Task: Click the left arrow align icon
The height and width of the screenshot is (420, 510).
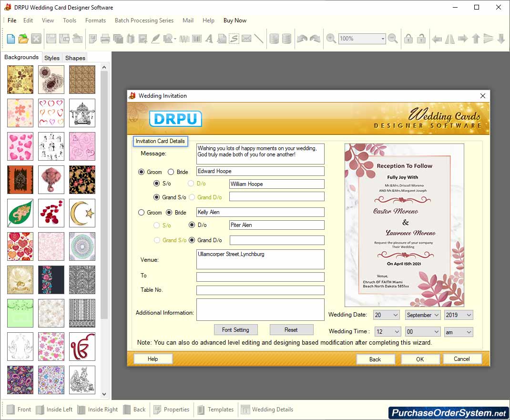Action: click(x=437, y=39)
